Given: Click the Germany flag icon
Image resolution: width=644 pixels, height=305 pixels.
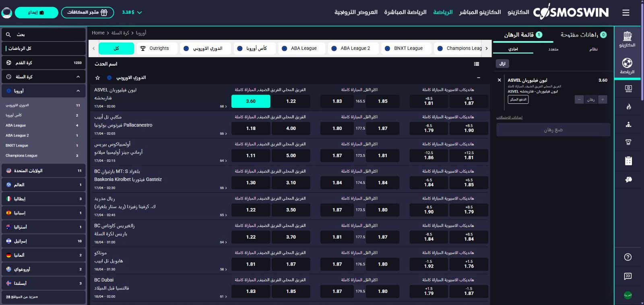Looking at the screenshot, I should (9, 255).
